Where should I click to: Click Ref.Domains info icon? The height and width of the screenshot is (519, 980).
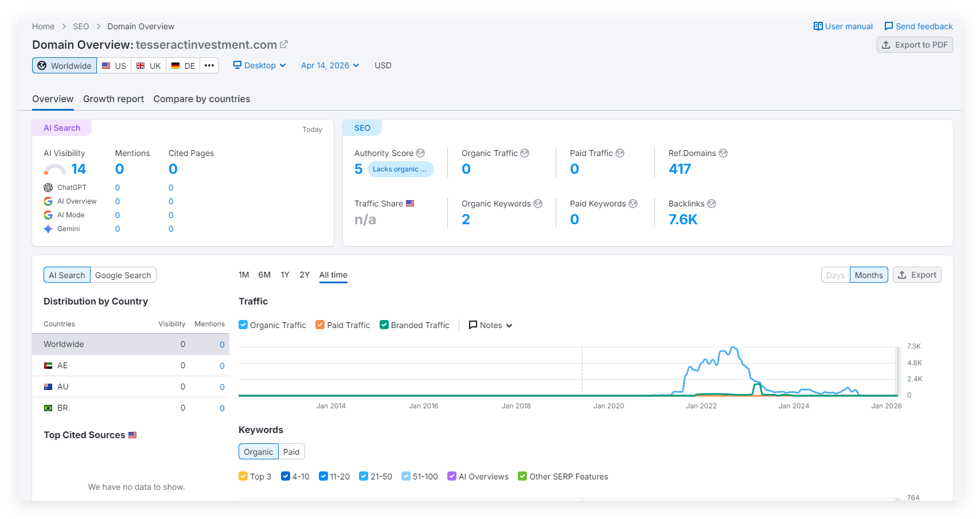[x=723, y=153]
